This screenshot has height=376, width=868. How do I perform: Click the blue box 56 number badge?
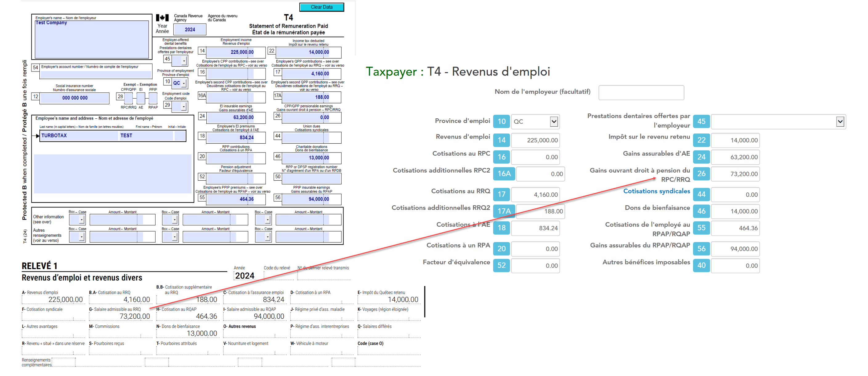point(701,248)
